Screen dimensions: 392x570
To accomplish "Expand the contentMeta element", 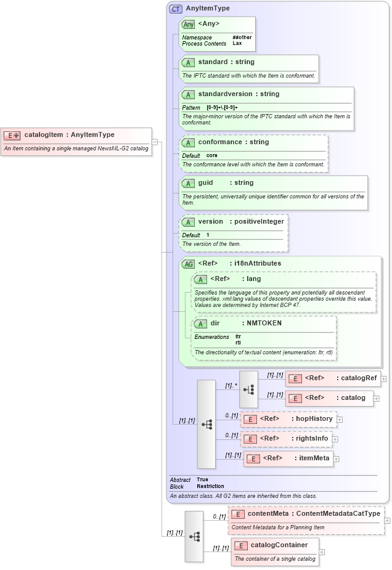I will (387, 521).
